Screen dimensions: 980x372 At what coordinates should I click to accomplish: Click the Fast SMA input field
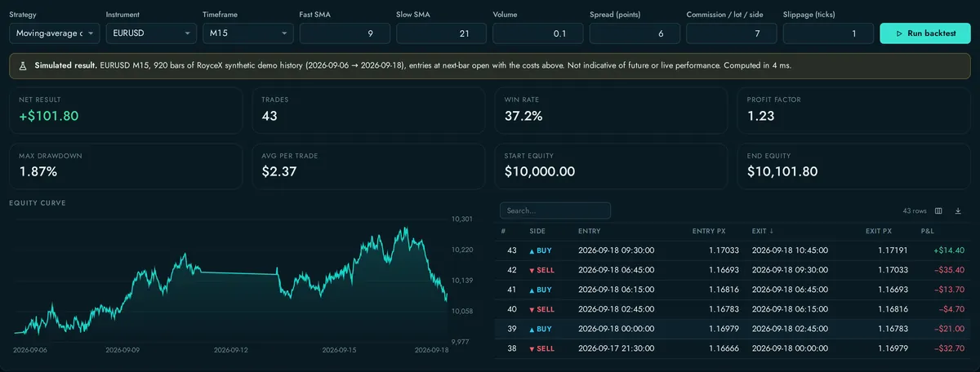[345, 33]
